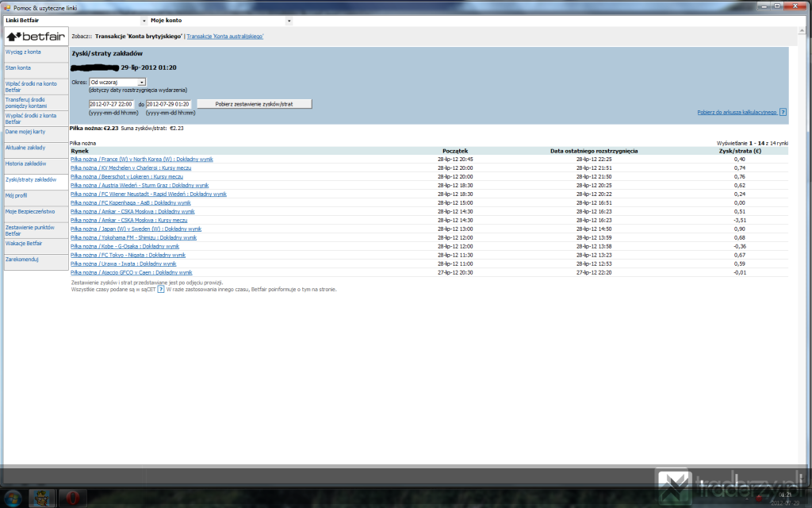Click the Piłka nożna: €2.23 summary
The height and width of the screenshot is (508, 812).
coord(94,128)
